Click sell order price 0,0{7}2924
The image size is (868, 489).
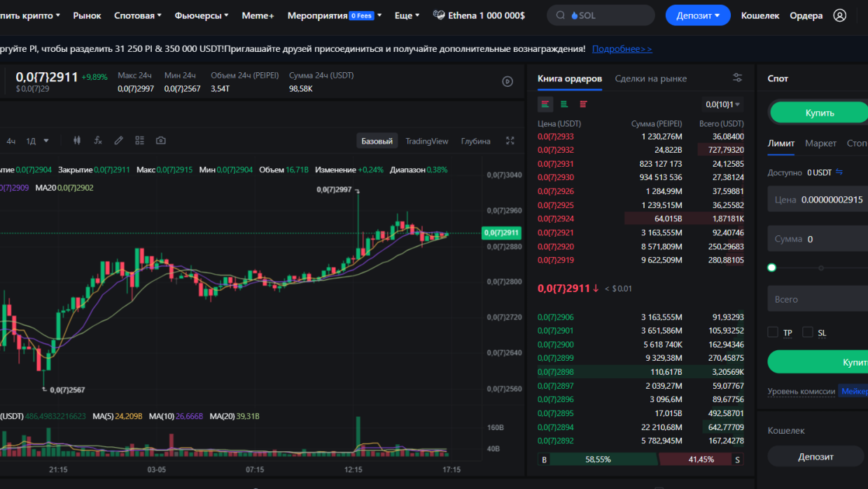(556, 219)
